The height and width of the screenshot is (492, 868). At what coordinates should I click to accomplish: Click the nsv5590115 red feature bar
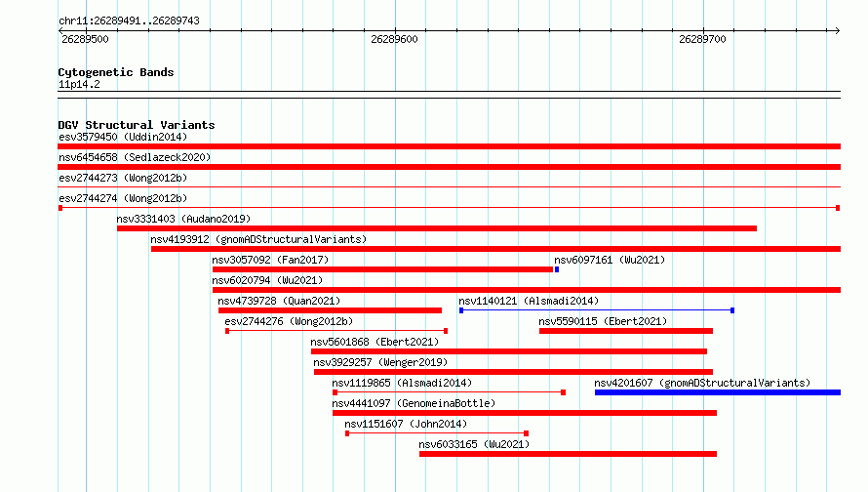click(x=626, y=331)
